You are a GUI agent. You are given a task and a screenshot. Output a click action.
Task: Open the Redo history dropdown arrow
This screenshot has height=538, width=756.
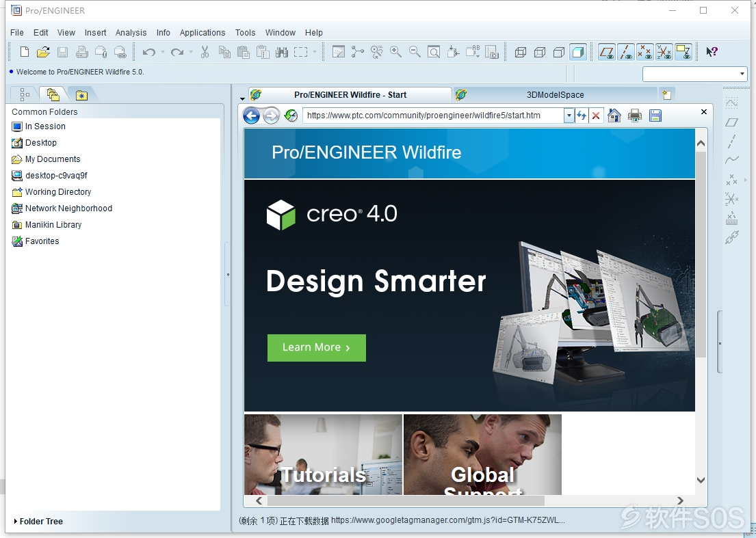(191, 51)
